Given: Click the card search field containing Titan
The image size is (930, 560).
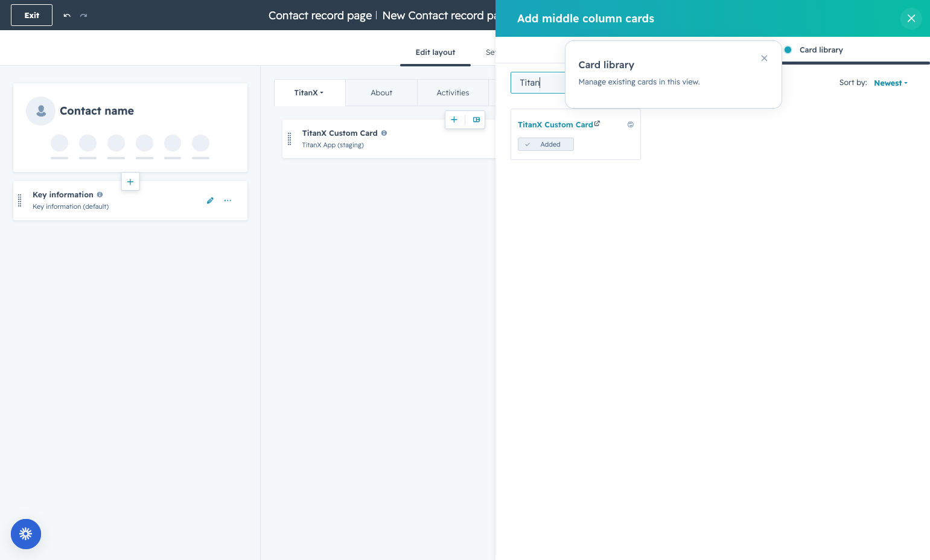Looking at the screenshot, I should tap(538, 83).
